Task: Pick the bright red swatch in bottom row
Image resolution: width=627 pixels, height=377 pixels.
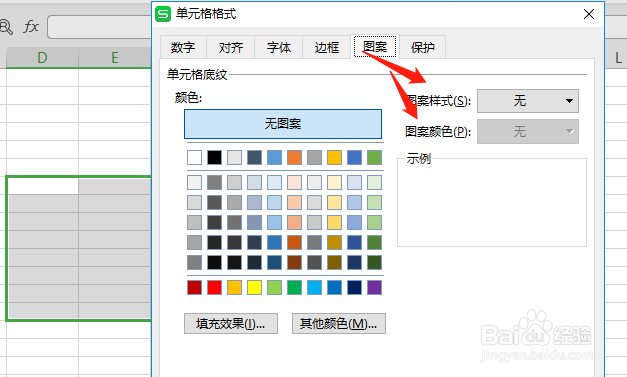Action: [x=214, y=287]
